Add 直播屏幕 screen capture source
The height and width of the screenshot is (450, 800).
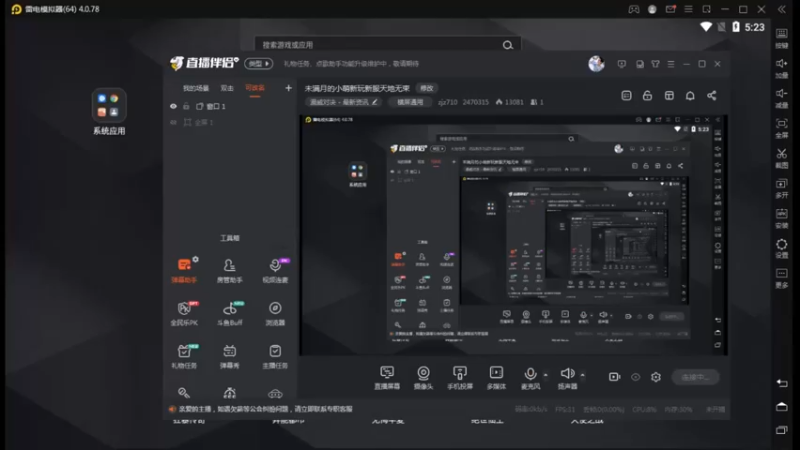coord(387,378)
